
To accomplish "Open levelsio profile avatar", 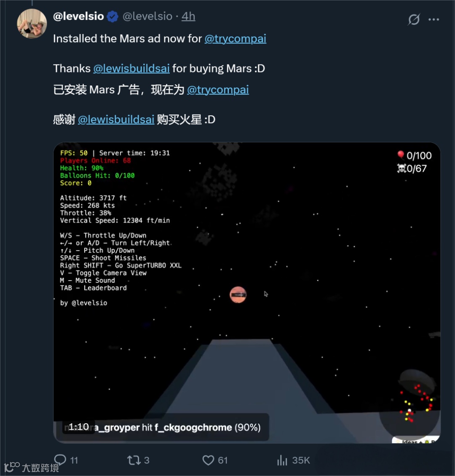I will pyautogui.click(x=32, y=24).
